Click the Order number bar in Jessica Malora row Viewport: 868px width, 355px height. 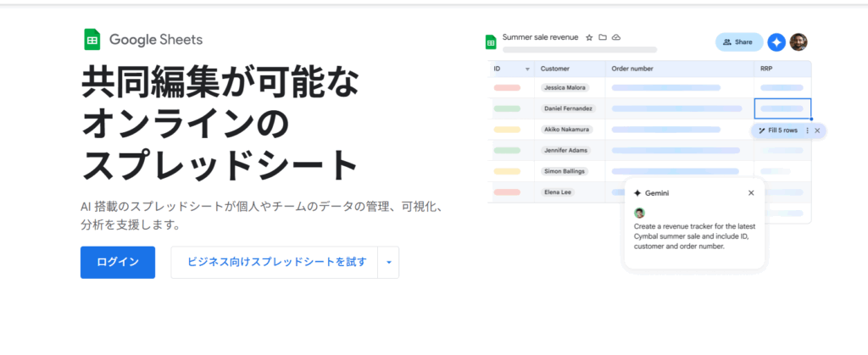[x=666, y=87]
